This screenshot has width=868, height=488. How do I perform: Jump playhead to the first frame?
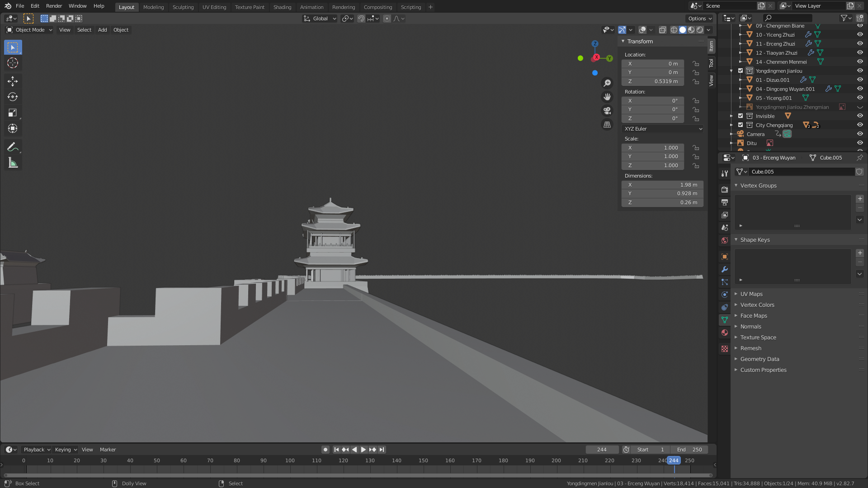tap(336, 450)
